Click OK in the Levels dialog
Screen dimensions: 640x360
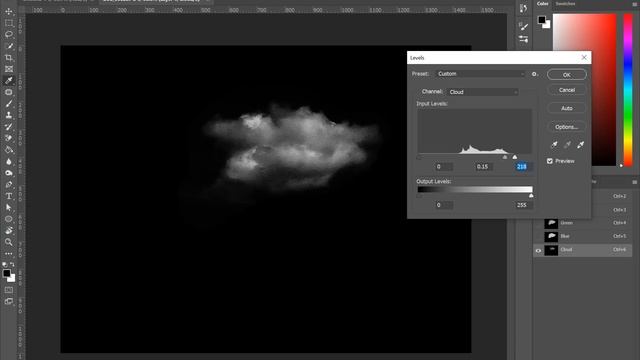pyautogui.click(x=567, y=75)
